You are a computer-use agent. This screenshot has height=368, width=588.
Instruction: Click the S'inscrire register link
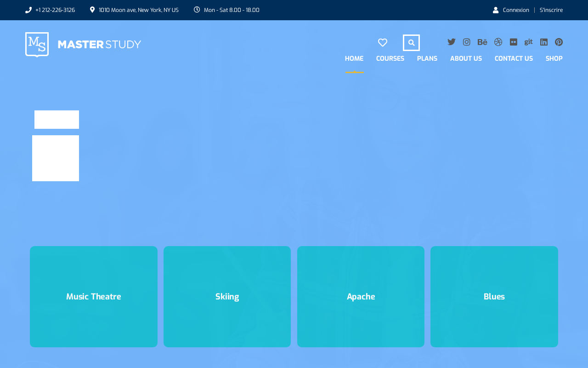click(551, 10)
